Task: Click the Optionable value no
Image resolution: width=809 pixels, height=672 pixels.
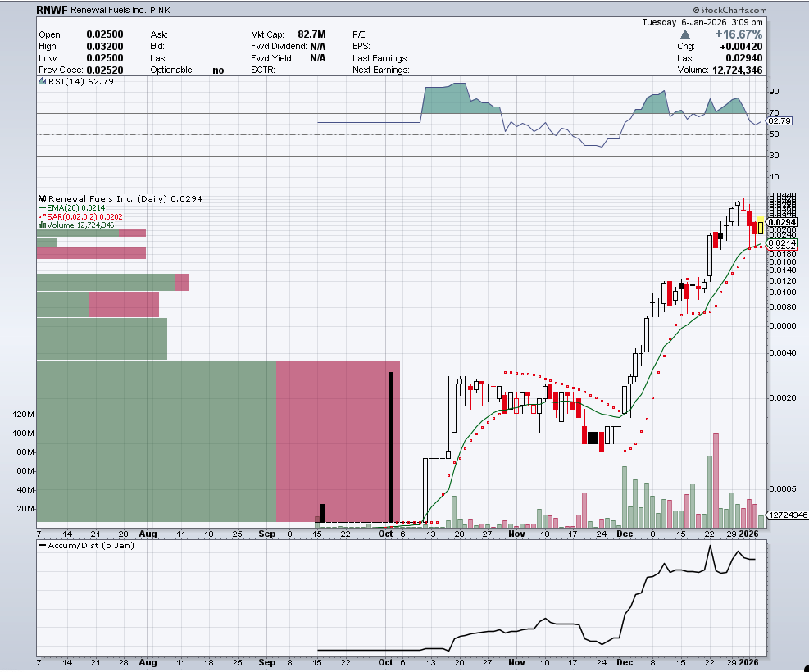Action: point(218,70)
